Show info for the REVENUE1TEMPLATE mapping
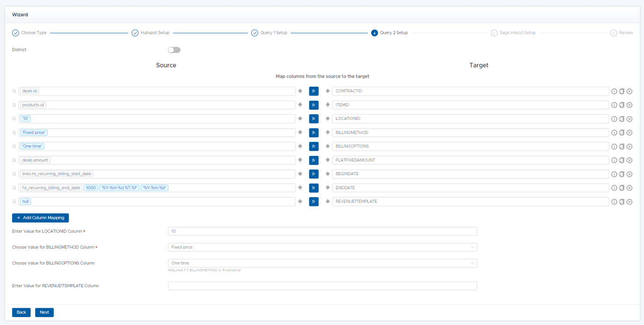644x325 pixels. [x=614, y=202]
